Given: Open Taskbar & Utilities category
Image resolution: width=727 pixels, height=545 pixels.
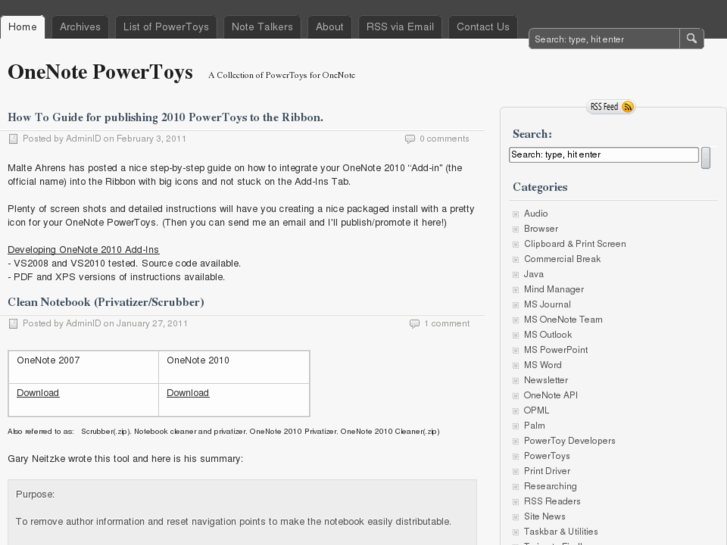Looking at the screenshot, I should pyautogui.click(x=561, y=532).
